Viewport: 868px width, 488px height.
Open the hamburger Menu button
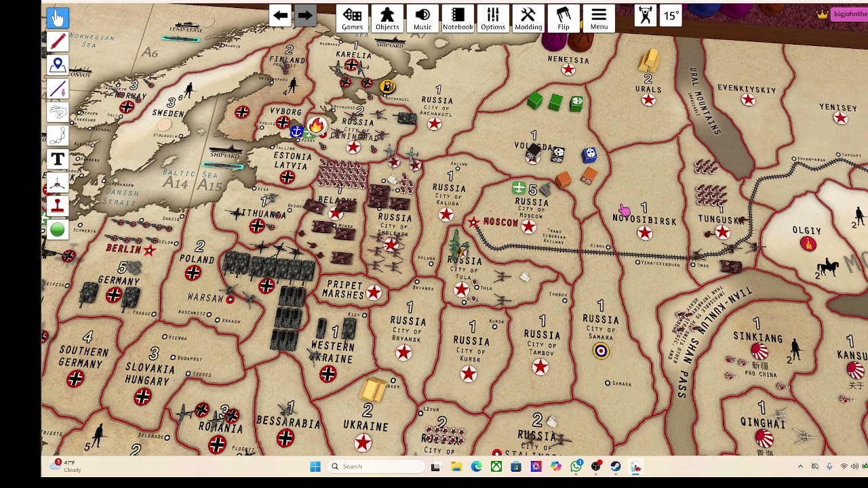click(x=599, y=18)
